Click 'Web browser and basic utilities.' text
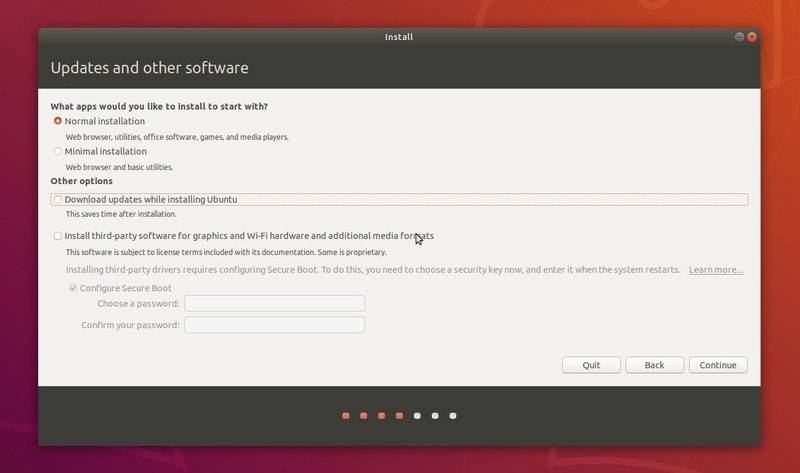Image resolution: width=800 pixels, height=473 pixels. tap(119, 167)
